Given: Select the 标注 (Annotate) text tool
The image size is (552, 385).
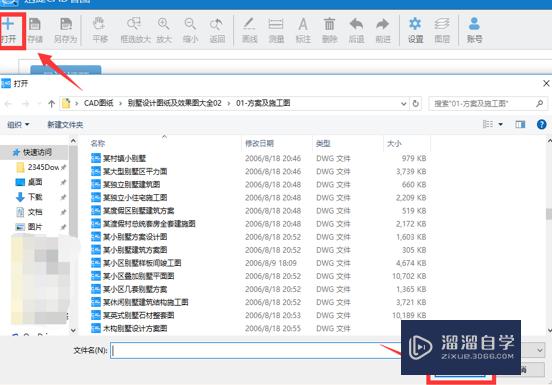Looking at the screenshot, I should point(303,30).
